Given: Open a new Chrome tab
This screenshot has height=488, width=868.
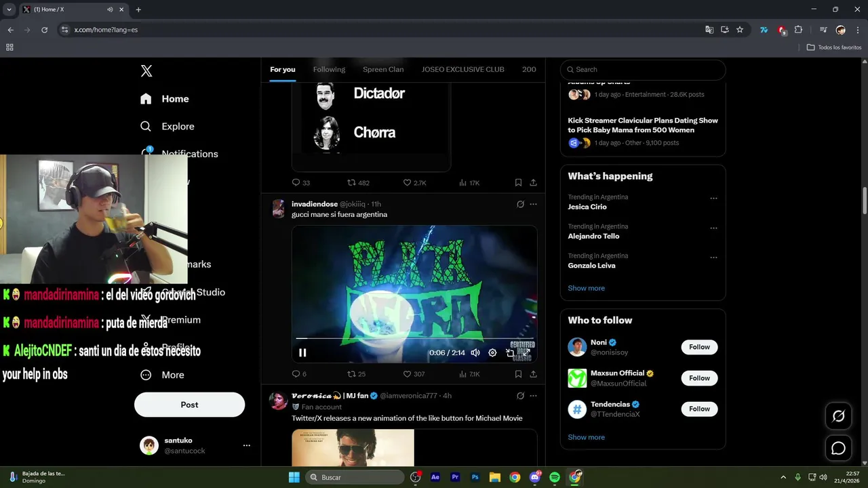Looking at the screenshot, I should pyautogui.click(x=138, y=9).
